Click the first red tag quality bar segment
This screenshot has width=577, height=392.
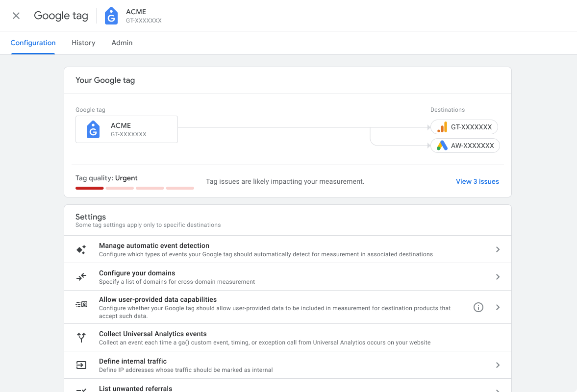click(x=89, y=188)
